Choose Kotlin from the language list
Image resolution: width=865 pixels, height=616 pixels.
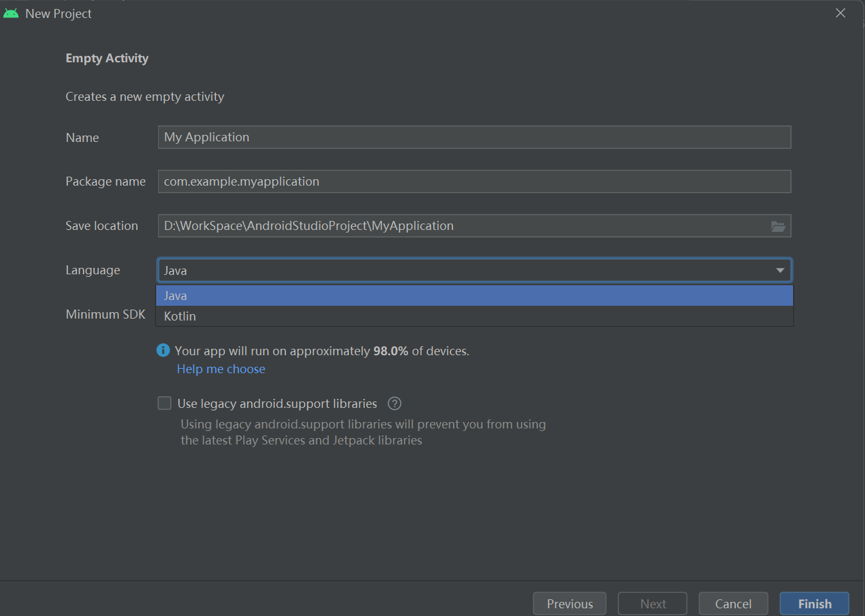click(x=475, y=316)
